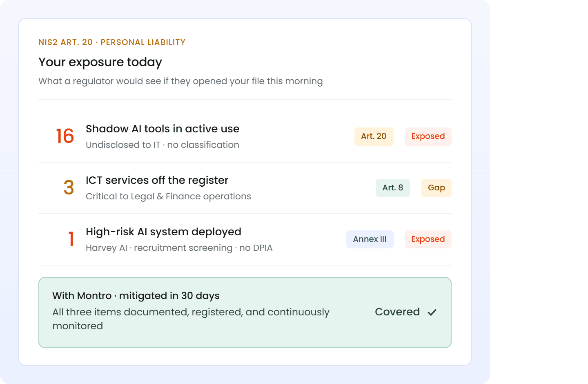588x384 pixels.
Task: Click "Undisclosed to IT · no classification"
Action: click(163, 145)
